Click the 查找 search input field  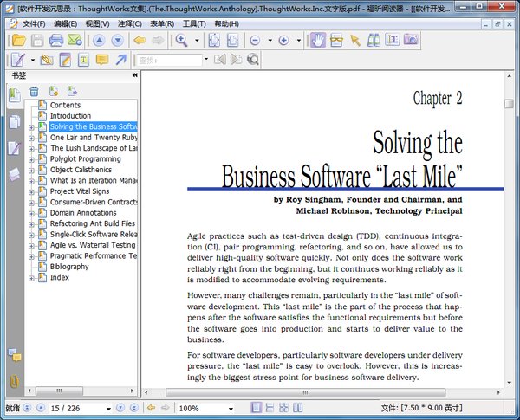167,60
